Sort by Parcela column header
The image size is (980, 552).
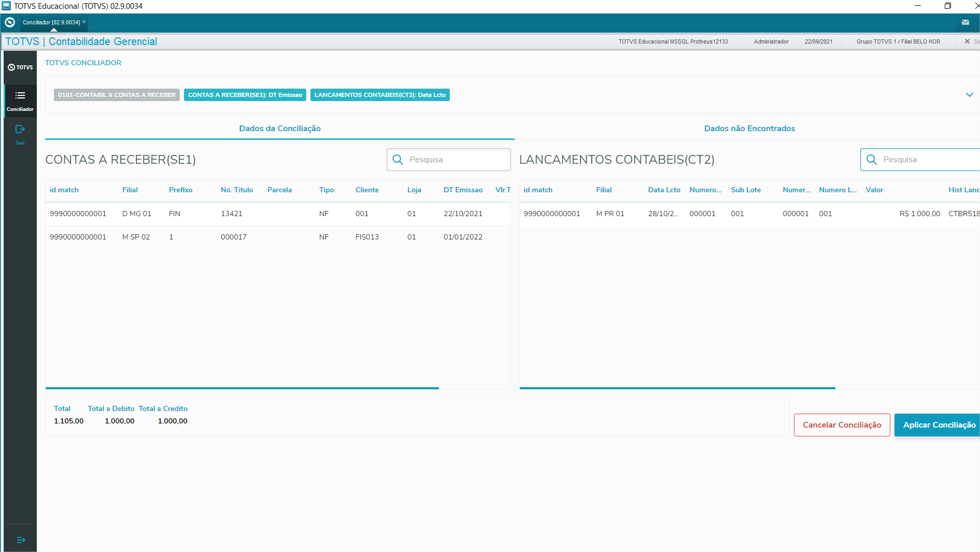pos(280,190)
